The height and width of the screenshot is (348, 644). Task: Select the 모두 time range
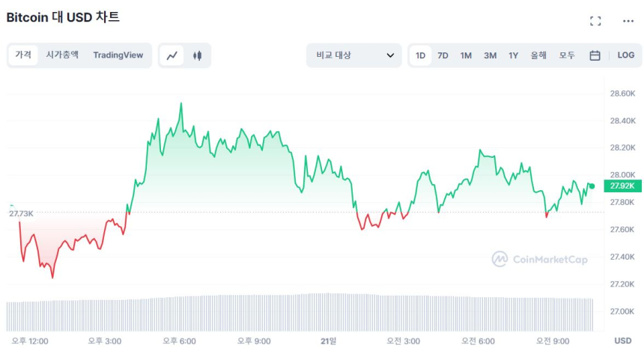tap(567, 55)
